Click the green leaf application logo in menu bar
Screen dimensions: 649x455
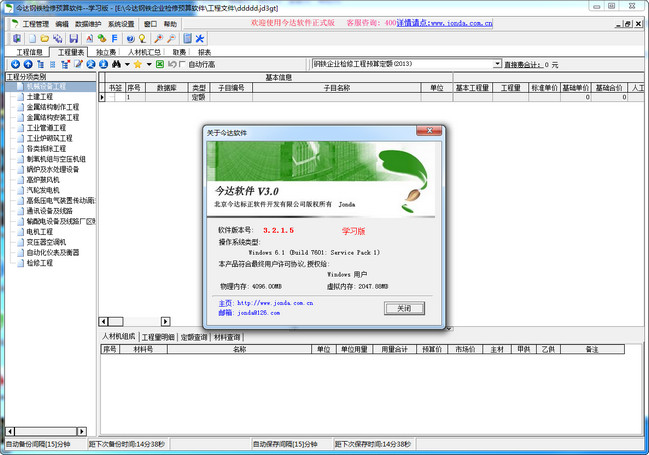tap(15, 24)
